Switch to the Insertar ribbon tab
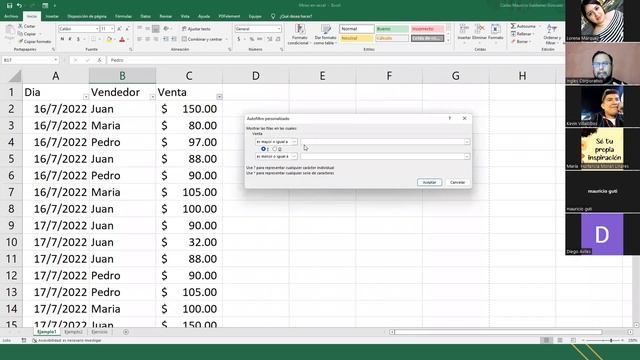 pos(52,16)
